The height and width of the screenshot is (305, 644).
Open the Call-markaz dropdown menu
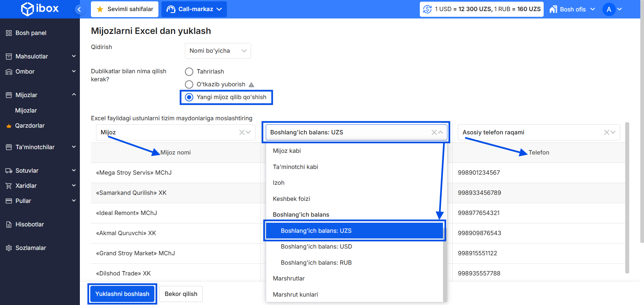coord(194,9)
